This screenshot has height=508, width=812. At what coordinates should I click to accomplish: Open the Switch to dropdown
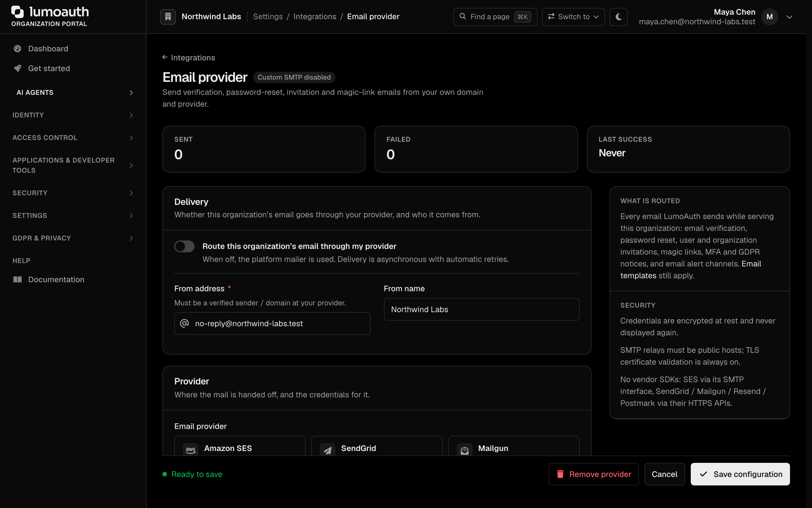tap(573, 16)
